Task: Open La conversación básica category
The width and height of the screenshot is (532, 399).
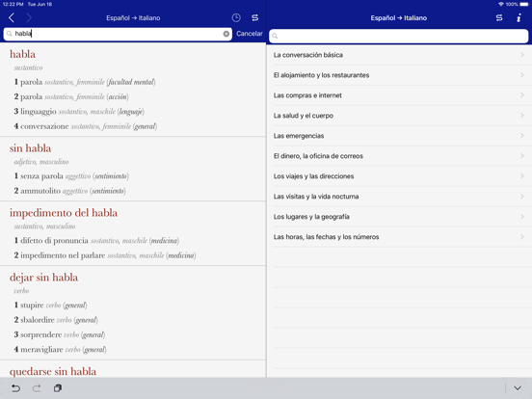Action: click(399, 55)
